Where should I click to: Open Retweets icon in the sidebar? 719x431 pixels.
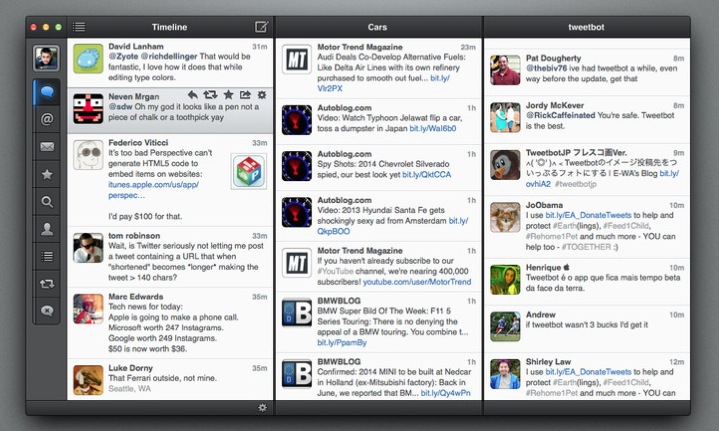click(46, 283)
